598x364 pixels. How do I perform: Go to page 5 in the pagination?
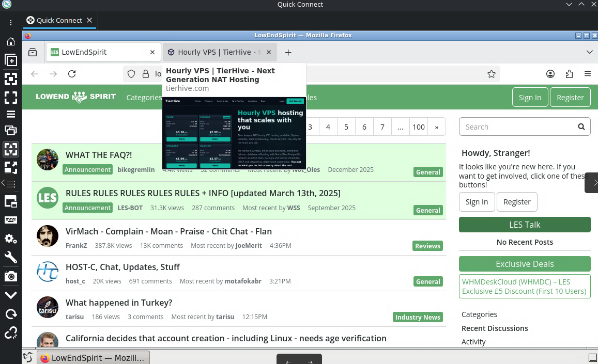346,126
